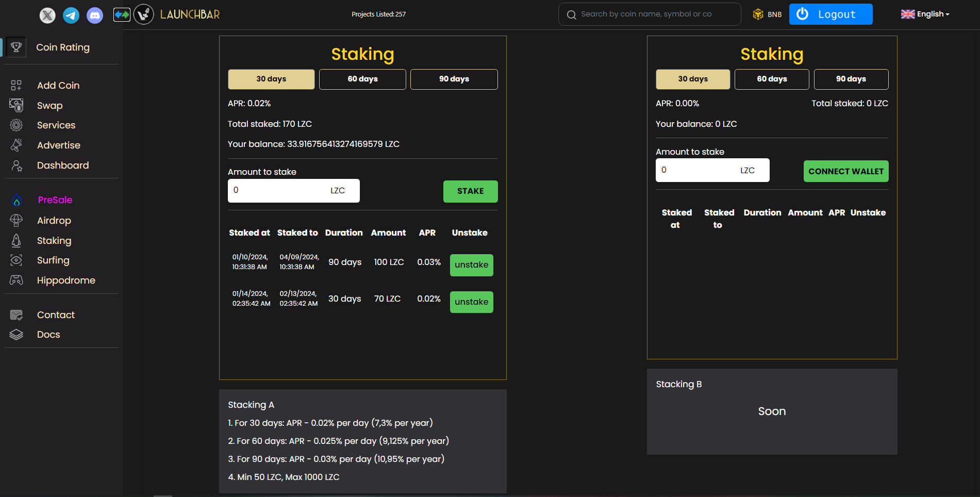Click the green-blue swap arrows icon
The width and height of the screenshot is (980, 497).
(122, 14)
